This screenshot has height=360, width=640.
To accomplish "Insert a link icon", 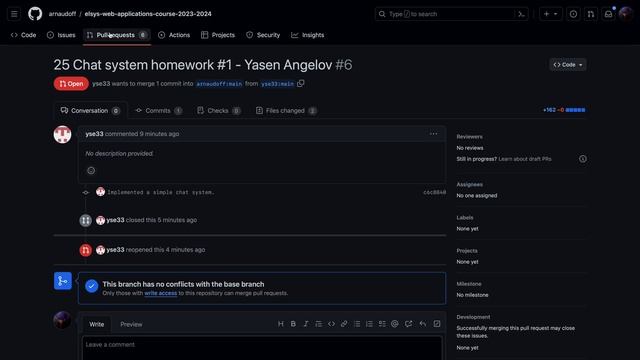I will (x=344, y=324).
